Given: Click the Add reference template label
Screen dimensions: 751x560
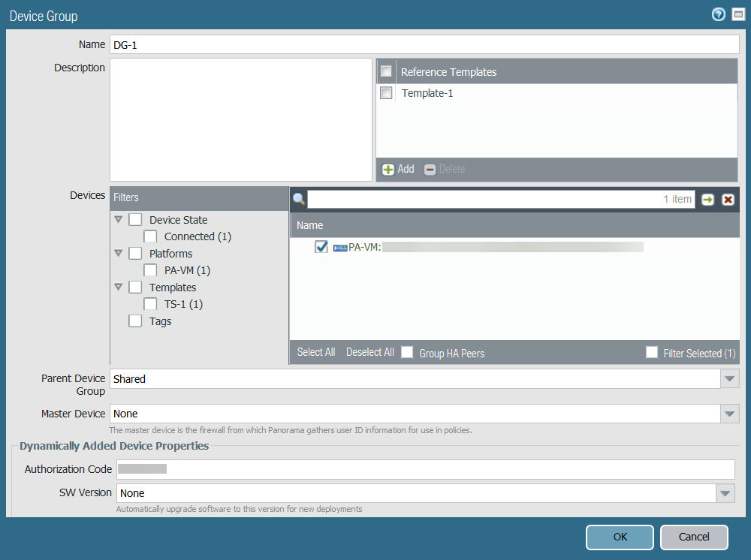Looking at the screenshot, I should click(x=406, y=169).
